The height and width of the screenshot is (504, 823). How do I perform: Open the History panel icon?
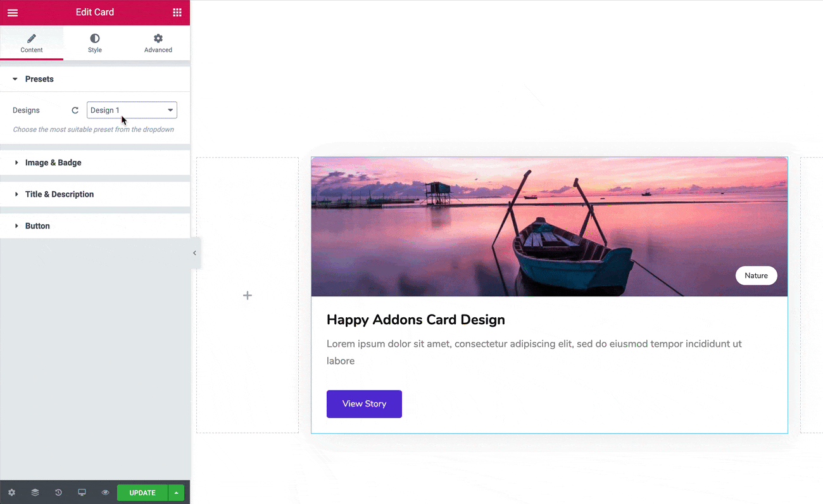click(58, 492)
